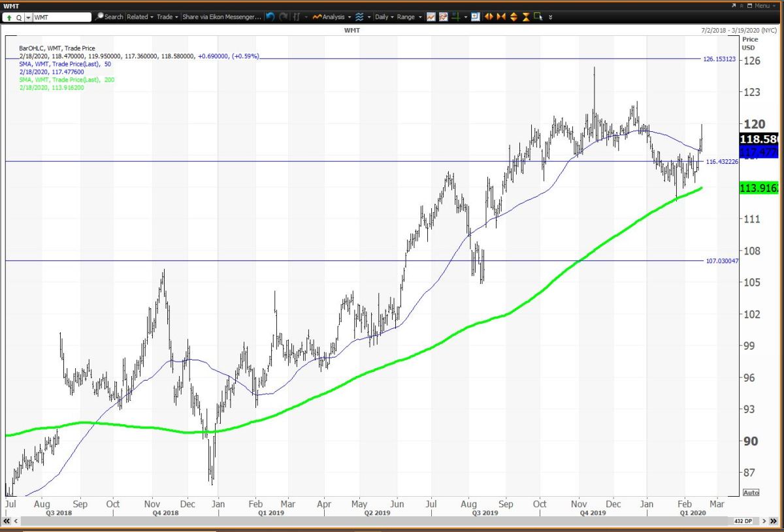Click the WMT symbol input field
784x532 pixels.
click(x=61, y=17)
